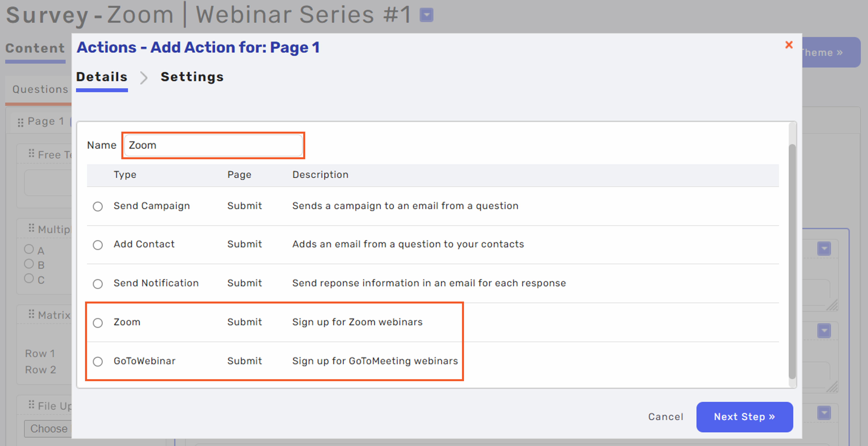Select the GoToWebinar radio button
The image size is (868, 446).
(x=98, y=361)
